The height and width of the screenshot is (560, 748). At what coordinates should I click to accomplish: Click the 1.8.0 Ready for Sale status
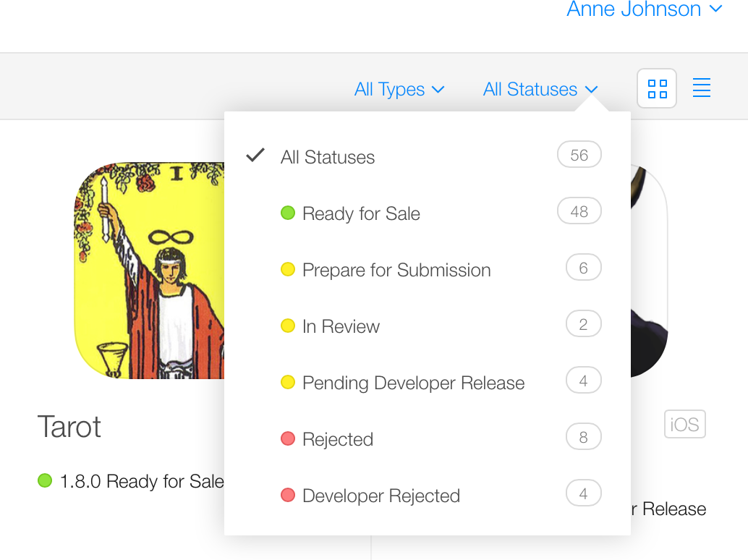coord(141,481)
